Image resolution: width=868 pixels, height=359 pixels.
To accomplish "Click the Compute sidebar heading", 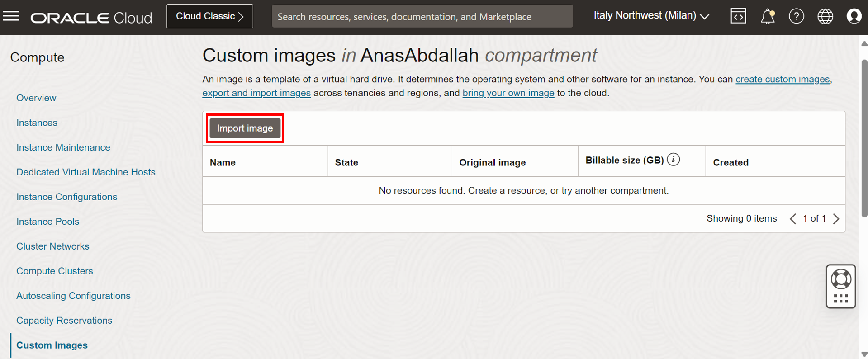I will click(38, 57).
